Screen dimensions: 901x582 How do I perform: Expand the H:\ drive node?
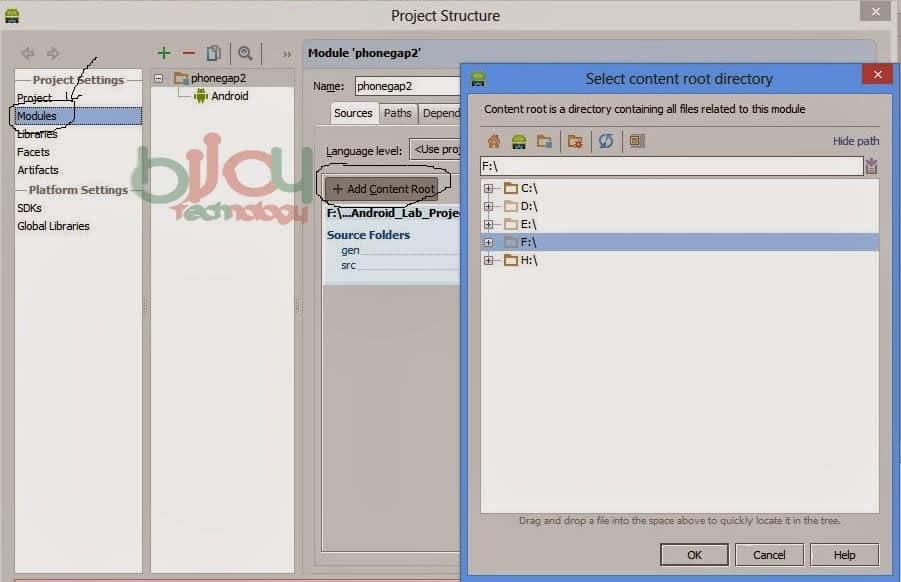(x=488, y=260)
